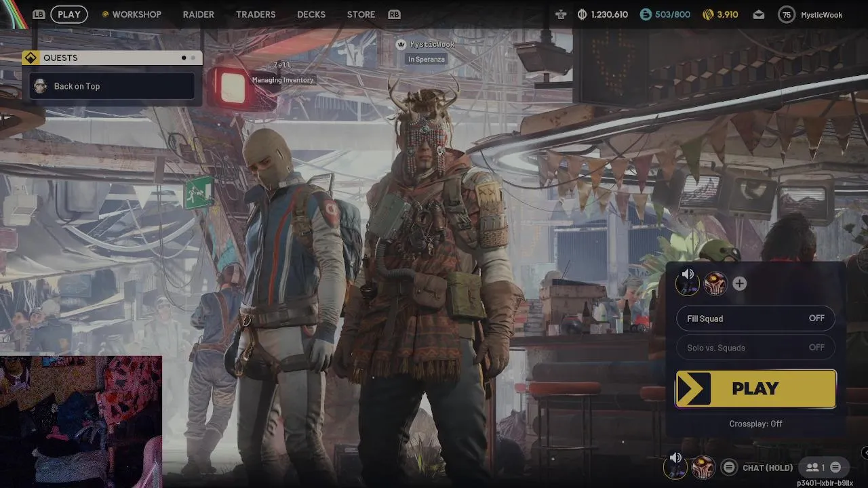Click the Managing Inventory status text

[283, 80]
